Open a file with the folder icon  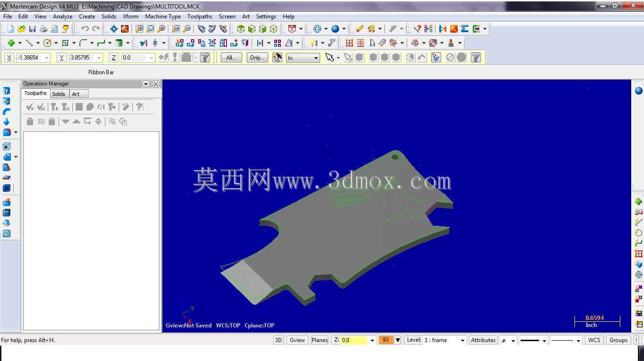(21, 29)
